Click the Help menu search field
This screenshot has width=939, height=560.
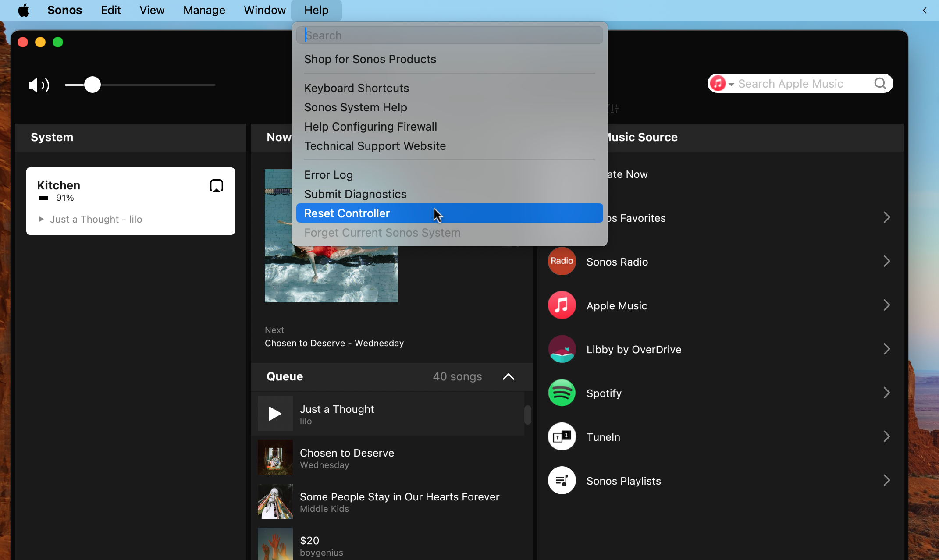coord(450,35)
